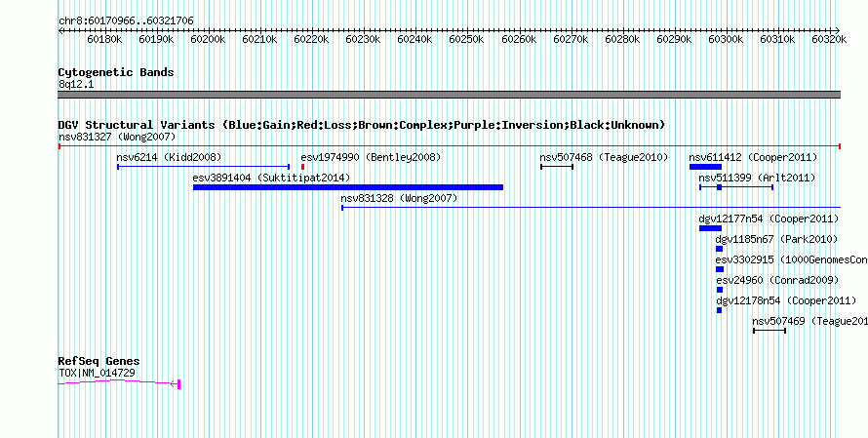The width and height of the screenshot is (868, 438).
Task: Select the gray 8q12.1 cytogenetic band bar
Action: click(450, 95)
